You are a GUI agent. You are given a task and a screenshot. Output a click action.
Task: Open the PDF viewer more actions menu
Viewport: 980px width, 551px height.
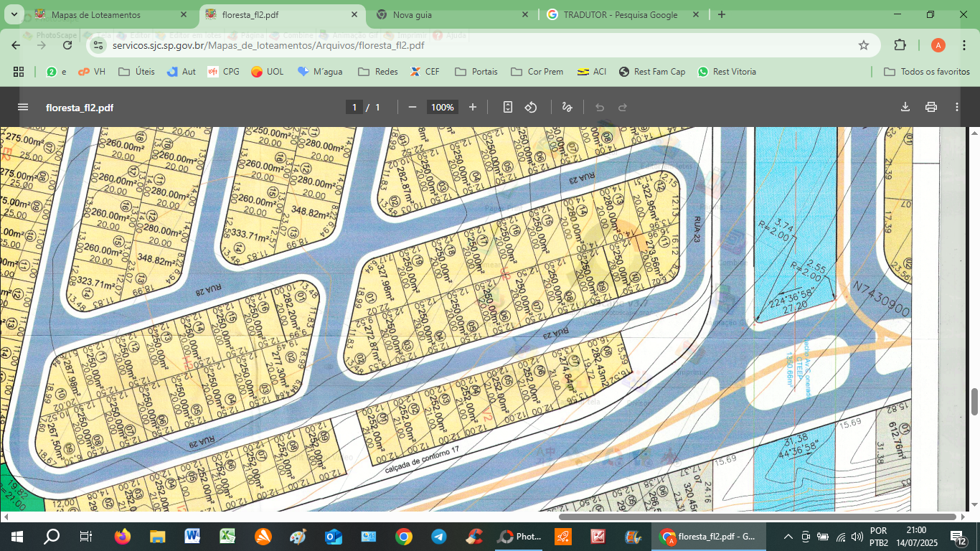pos(957,107)
